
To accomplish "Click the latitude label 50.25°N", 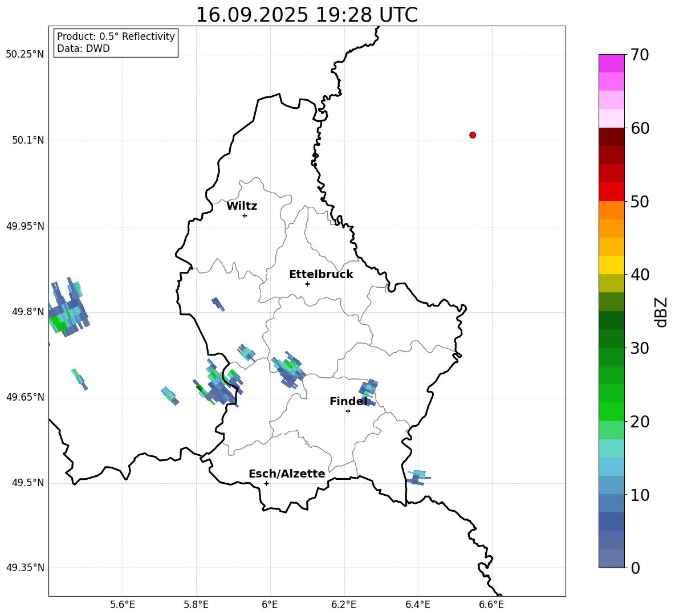I will (25, 55).
